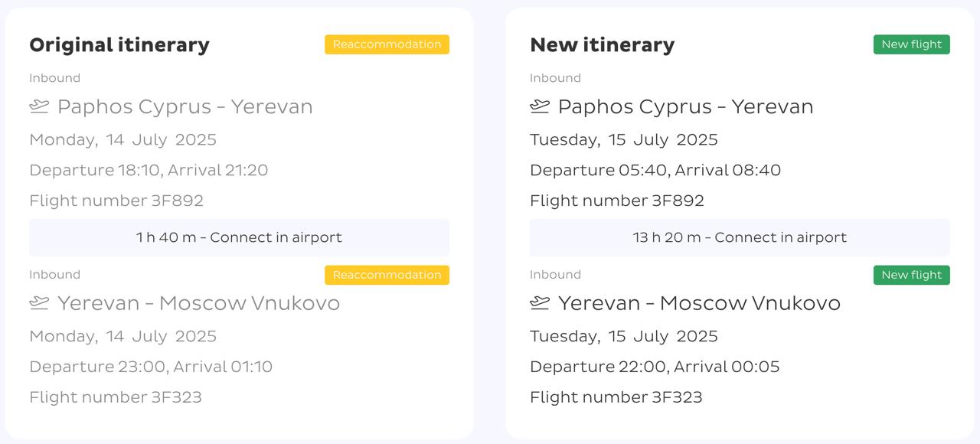
Task: Click Departure 23:00, Arrival 01:10 text
Action: 151,367
